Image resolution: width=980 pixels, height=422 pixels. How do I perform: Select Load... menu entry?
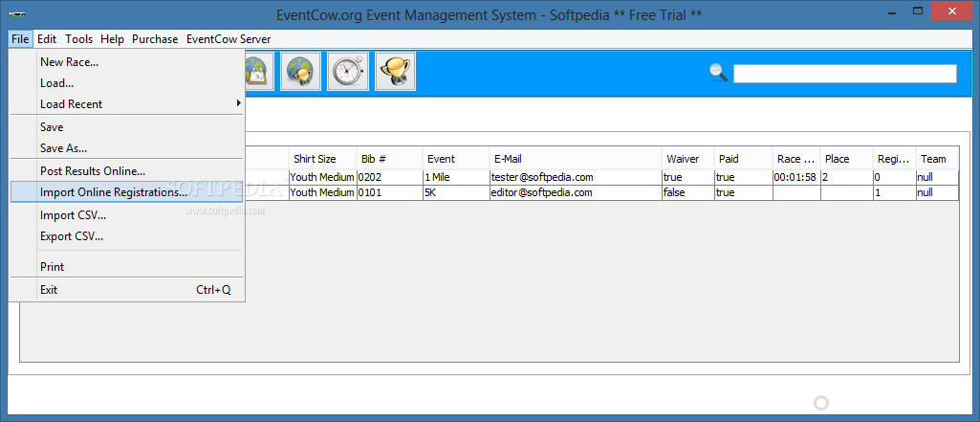pos(127,83)
